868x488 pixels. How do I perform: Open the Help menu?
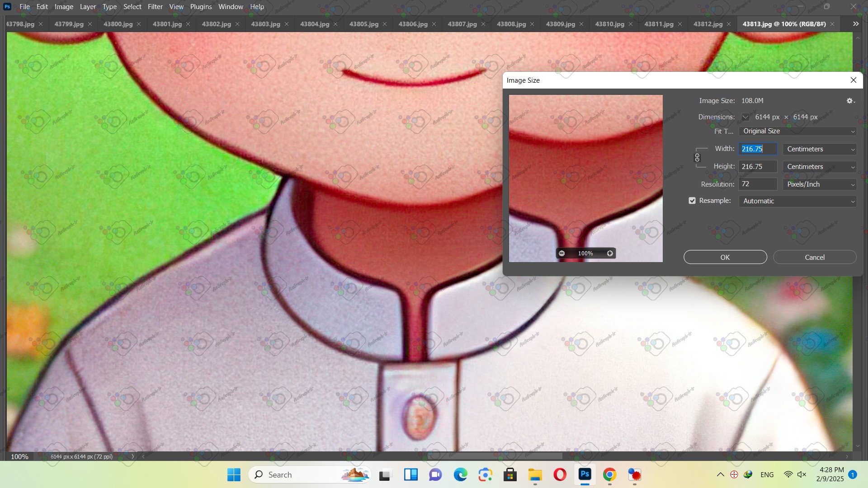click(257, 7)
